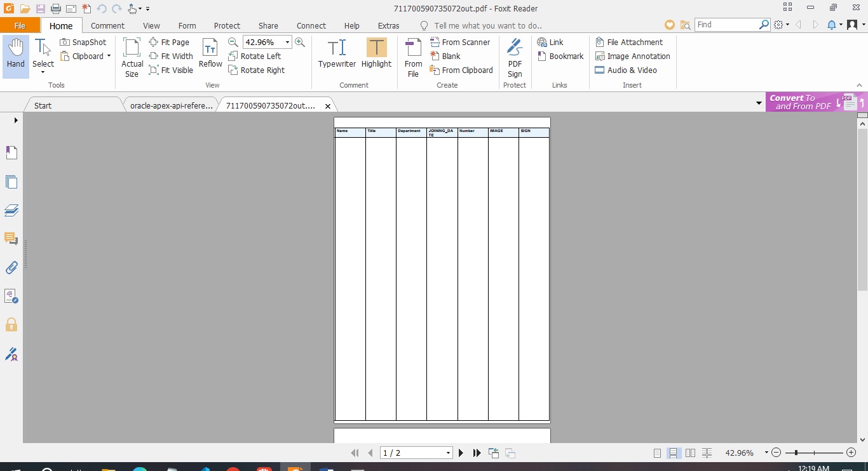The width and height of the screenshot is (868, 471).
Task: Enable facing pages display mode
Action: pyautogui.click(x=690, y=453)
